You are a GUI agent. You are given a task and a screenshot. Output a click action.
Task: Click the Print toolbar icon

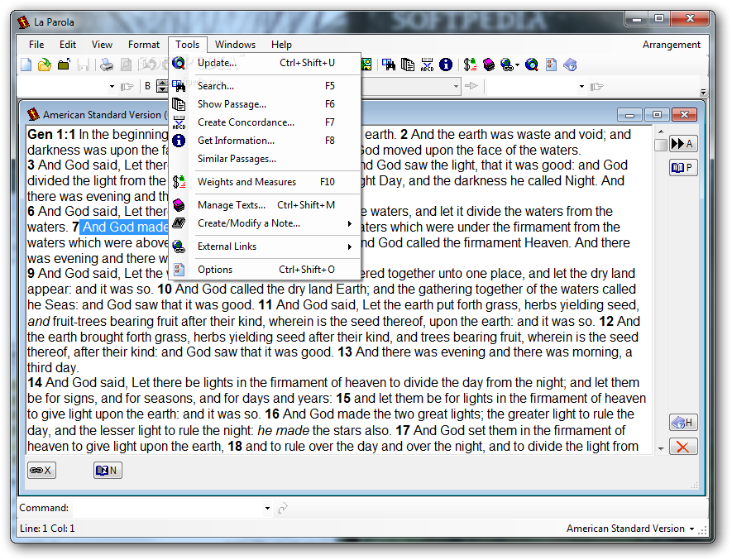pos(107,65)
